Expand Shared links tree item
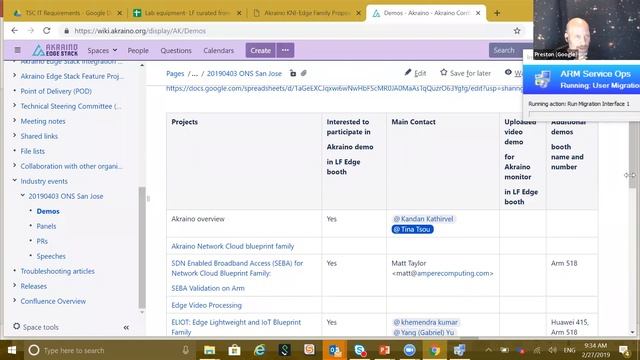Screen dimensions: 640x360 (x=15, y=136)
